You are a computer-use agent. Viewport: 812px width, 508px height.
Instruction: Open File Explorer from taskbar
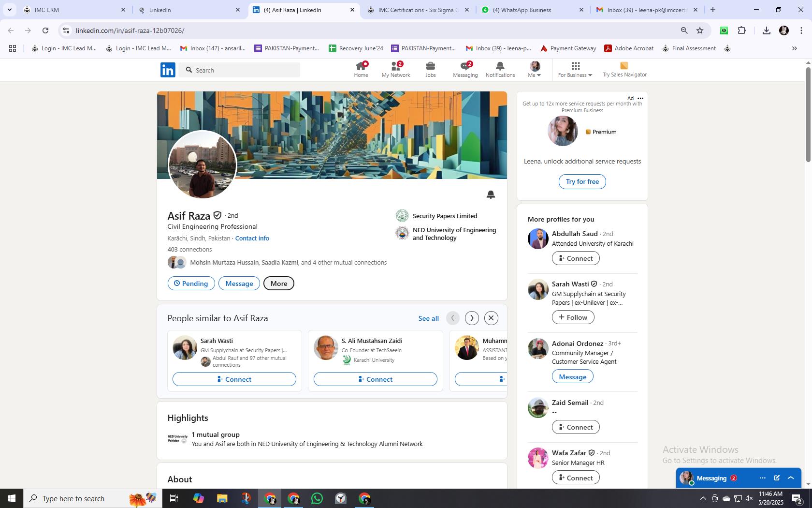[222, 498]
